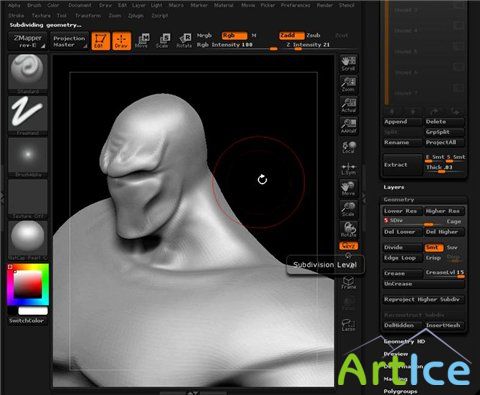Open ZMapper rev-E plugin button
The height and width of the screenshot is (395, 480).
point(27,41)
